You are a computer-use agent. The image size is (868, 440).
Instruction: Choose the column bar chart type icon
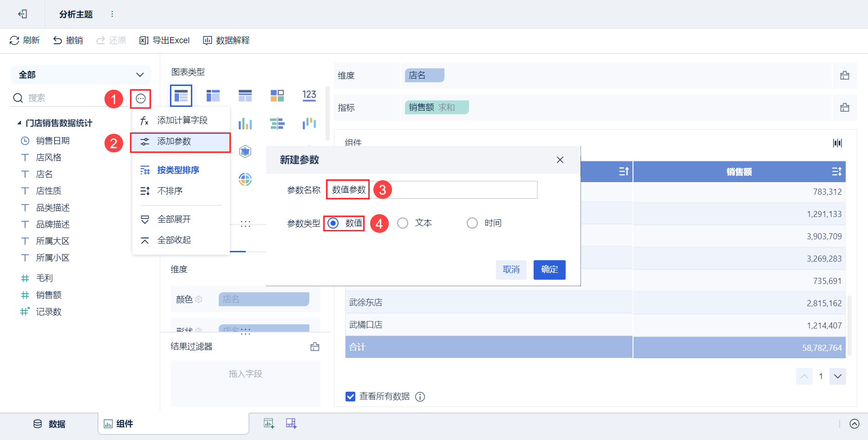pos(245,124)
